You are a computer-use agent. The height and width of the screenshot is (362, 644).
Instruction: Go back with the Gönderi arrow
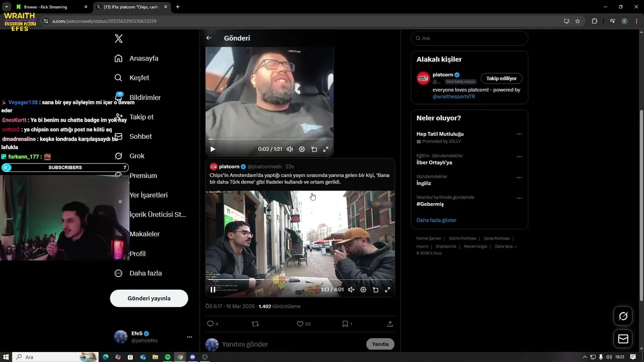209,38
